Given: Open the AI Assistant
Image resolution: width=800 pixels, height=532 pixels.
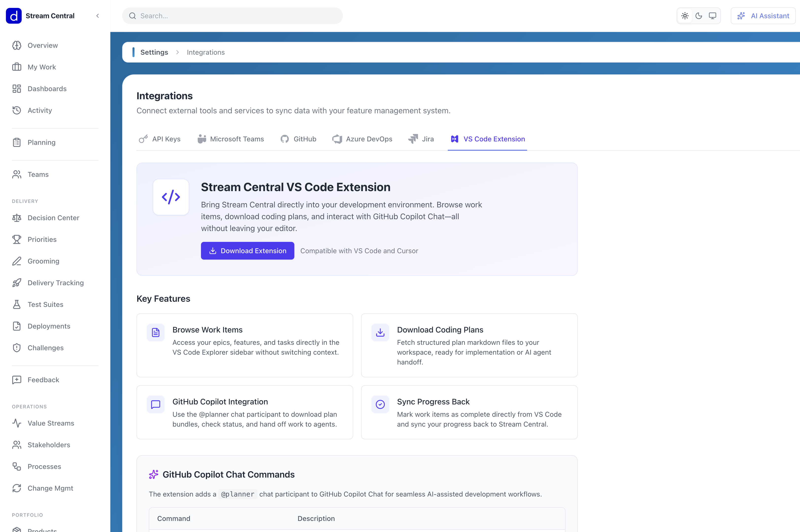Looking at the screenshot, I should (763, 16).
